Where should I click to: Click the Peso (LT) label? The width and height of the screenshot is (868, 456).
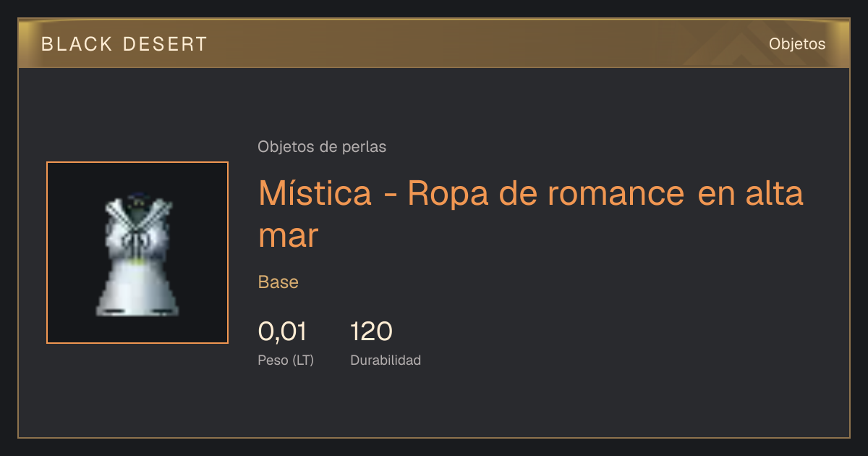point(286,360)
